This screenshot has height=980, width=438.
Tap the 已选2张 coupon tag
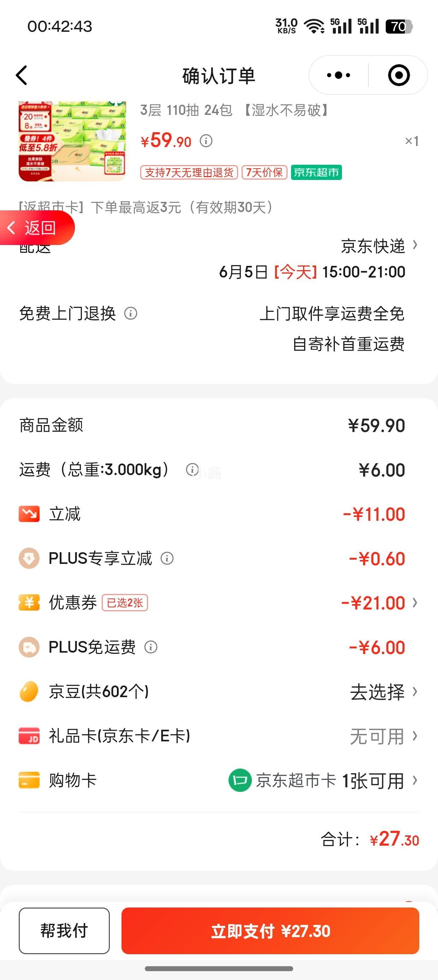click(x=125, y=603)
